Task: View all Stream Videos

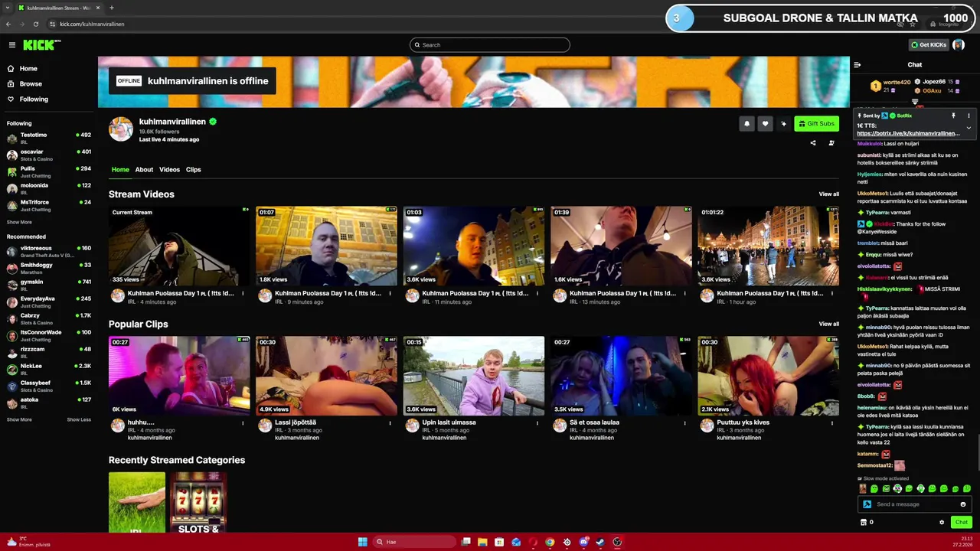Action: tap(828, 194)
